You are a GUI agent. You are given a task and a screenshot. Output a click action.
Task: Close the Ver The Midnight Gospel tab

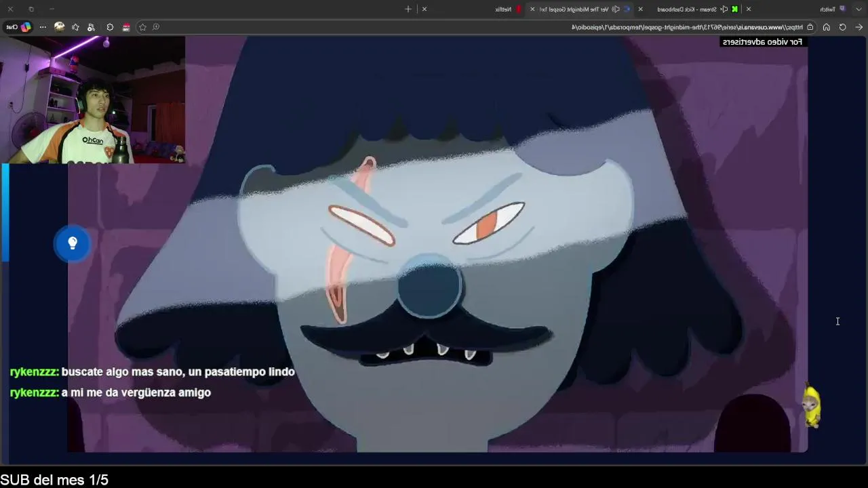pos(532,9)
